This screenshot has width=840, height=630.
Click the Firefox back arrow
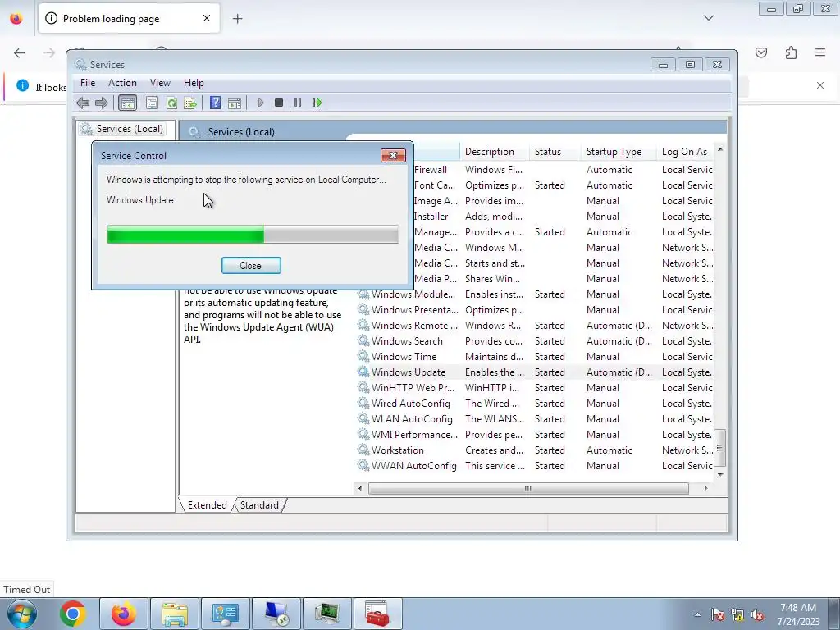(x=20, y=52)
